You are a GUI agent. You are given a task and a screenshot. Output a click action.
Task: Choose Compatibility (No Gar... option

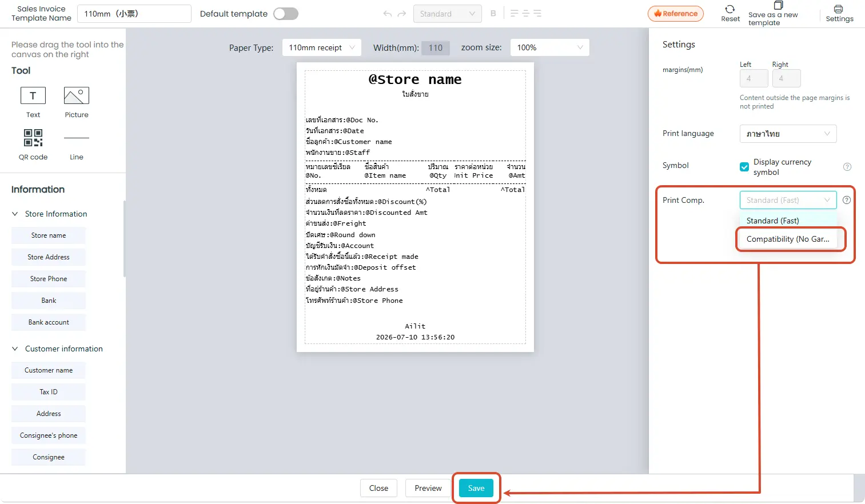[x=788, y=239]
